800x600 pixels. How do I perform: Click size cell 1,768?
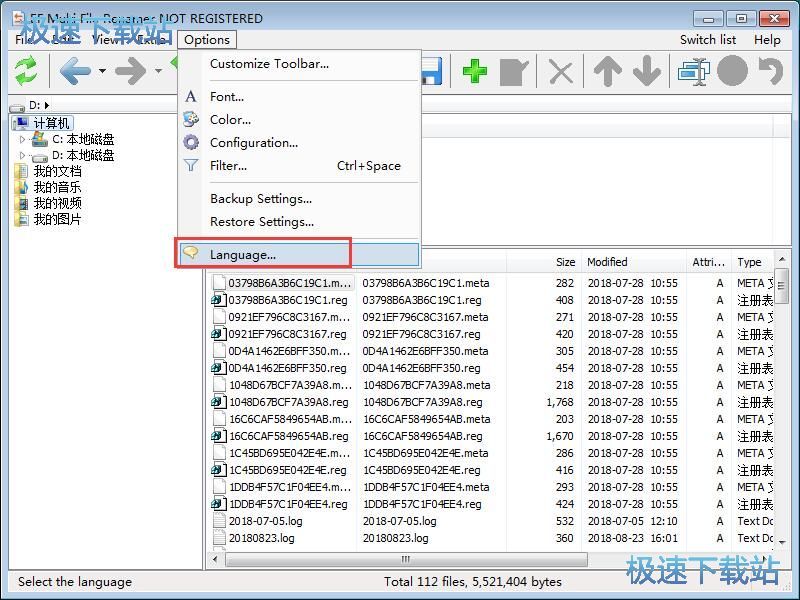(x=560, y=402)
